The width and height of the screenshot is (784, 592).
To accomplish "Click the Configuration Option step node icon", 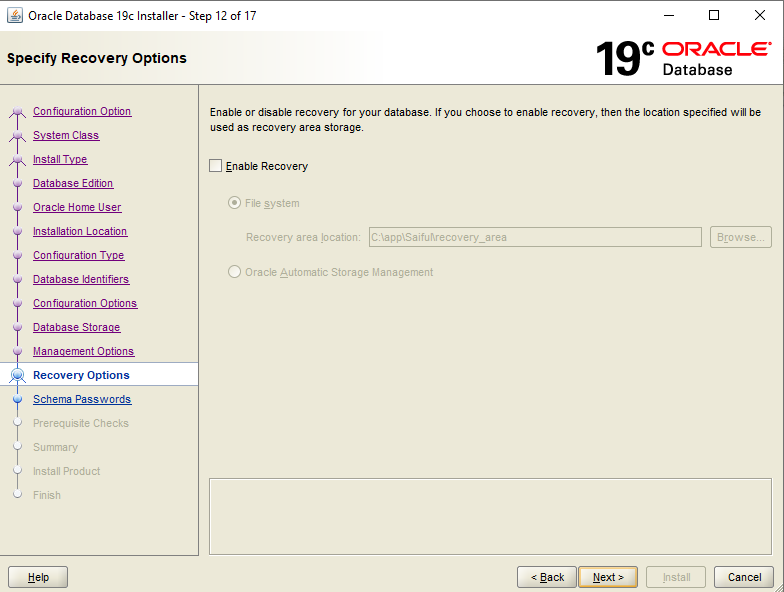I will (18, 112).
